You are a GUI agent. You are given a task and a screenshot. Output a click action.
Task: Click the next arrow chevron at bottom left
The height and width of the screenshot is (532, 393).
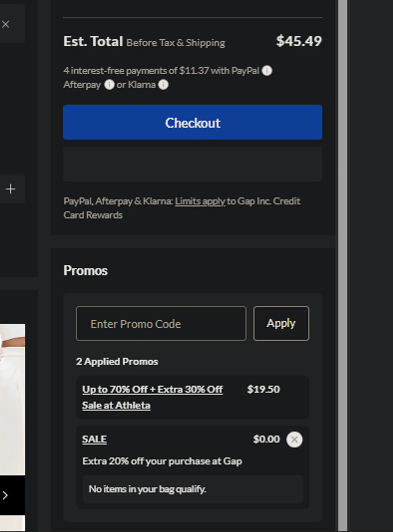pos(5,495)
